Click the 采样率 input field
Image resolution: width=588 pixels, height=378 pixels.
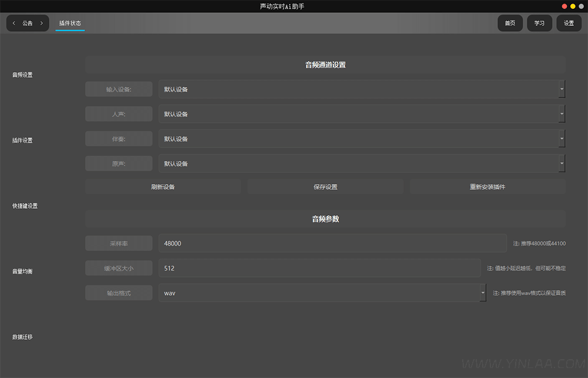click(332, 243)
